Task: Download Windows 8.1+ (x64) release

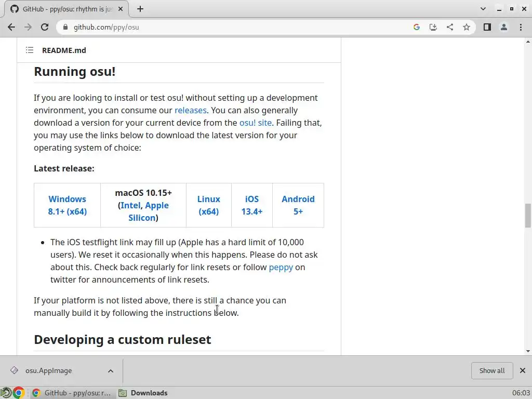Action: coord(67,205)
